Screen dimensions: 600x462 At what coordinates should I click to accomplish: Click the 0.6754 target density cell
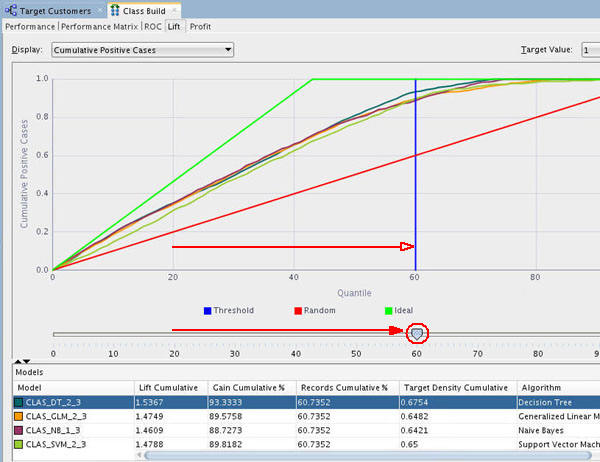[458, 402]
